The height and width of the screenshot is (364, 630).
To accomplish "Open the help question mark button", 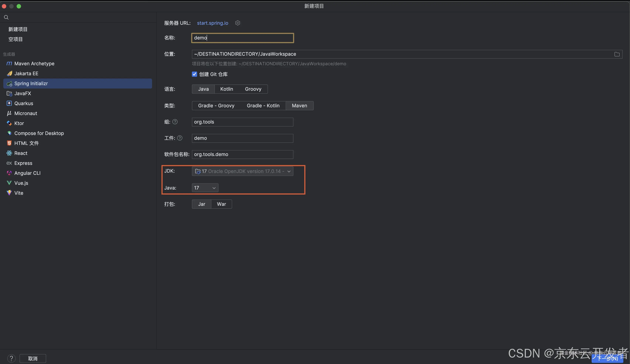I will 11,358.
